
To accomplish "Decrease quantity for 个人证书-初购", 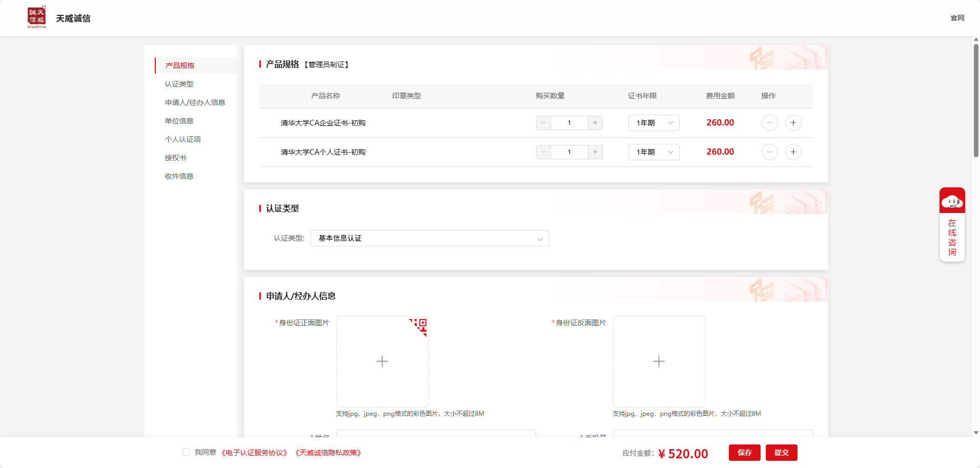I will (x=543, y=152).
